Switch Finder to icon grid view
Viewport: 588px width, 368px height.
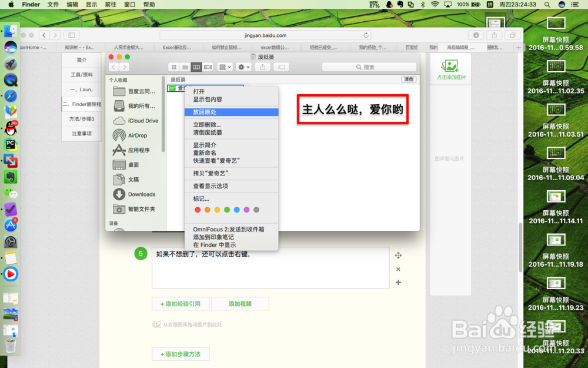pos(174,67)
